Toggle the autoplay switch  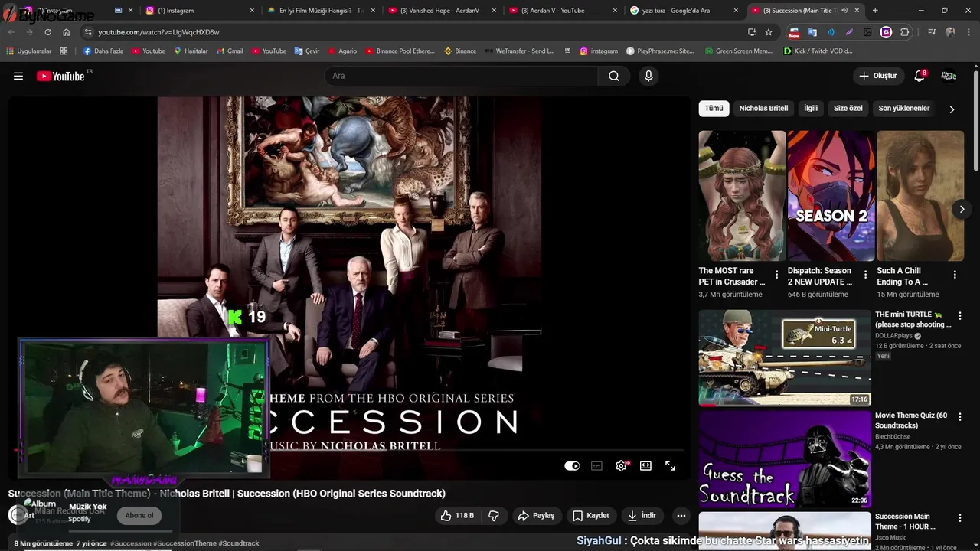coord(572,465)
